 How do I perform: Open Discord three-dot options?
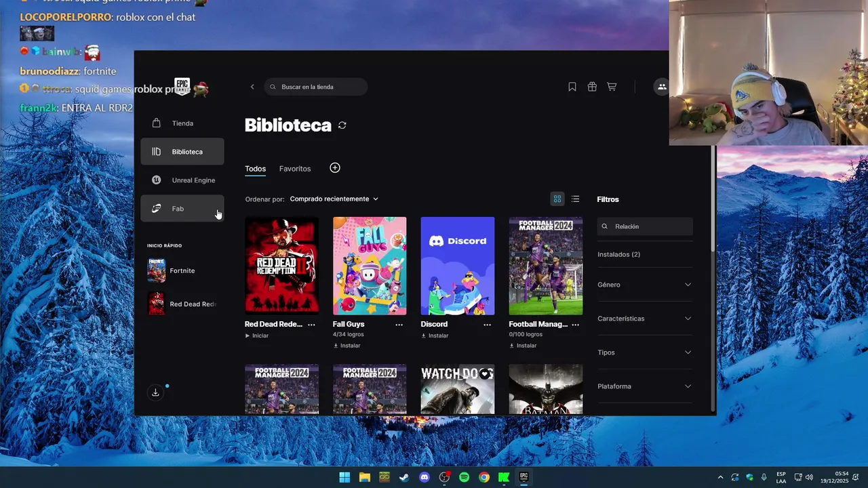pos(487,325)
